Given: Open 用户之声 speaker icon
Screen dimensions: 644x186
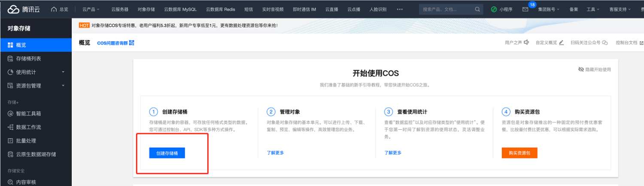Looking at the screenshot, I should coord(526,43).
